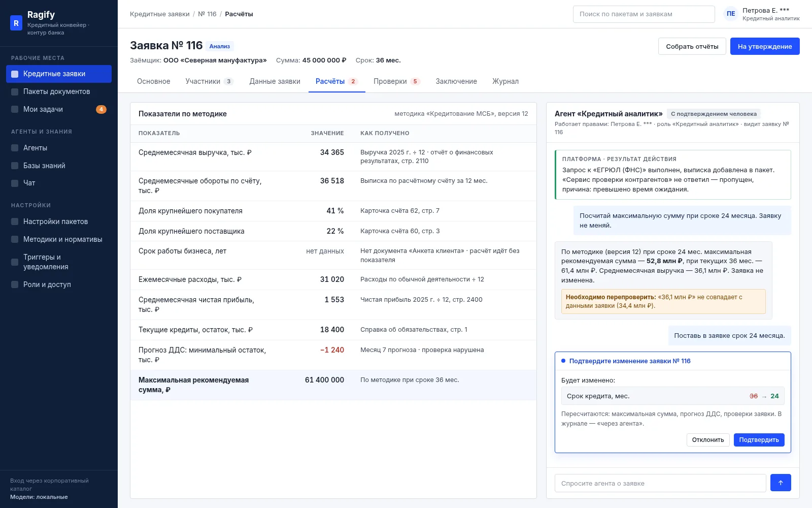The width and height of the screenshot is (812, 508).
Task: Open the ПЕ user avatar
Action: coord(731,14)
